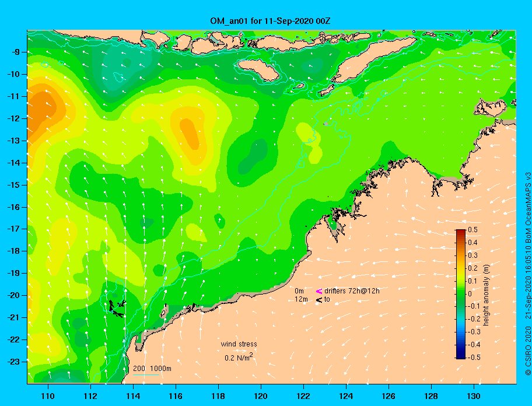Click the -12 latitude axis label
The image size is (532, 406).
[13, 119]
